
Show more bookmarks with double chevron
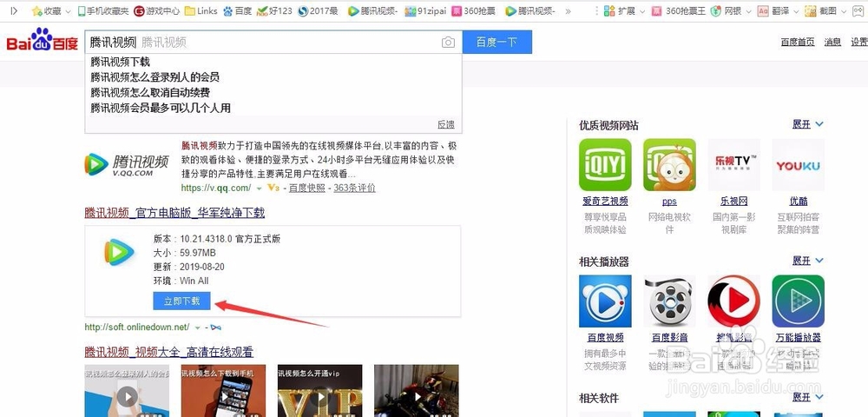pos(568,10)
